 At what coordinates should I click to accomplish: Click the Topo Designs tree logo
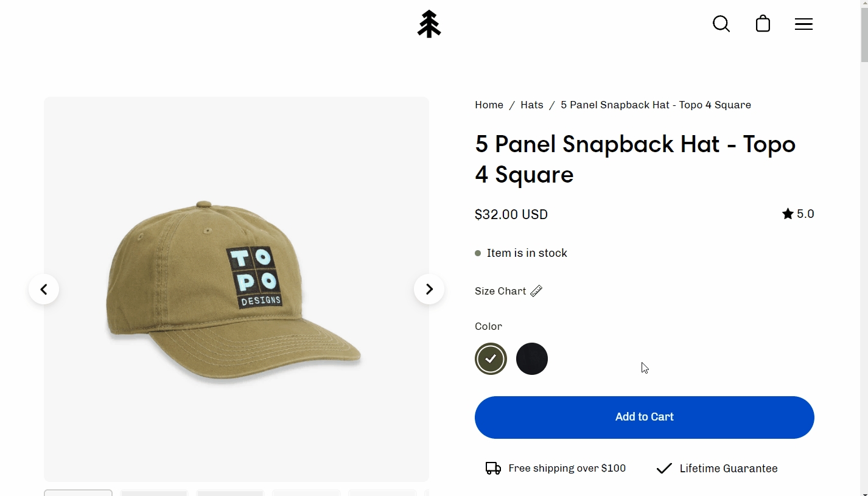point(429,24)
